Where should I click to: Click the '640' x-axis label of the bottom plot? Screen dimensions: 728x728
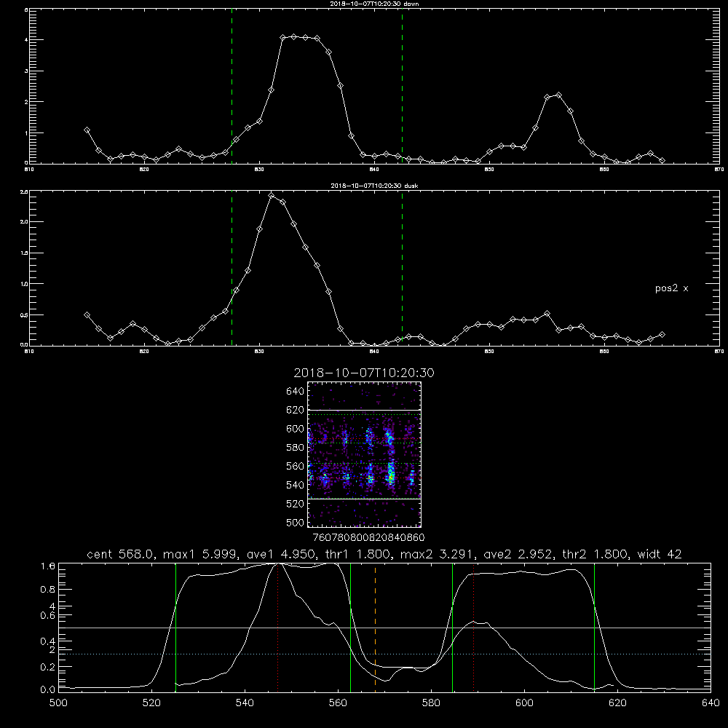(x=711, y=703)
